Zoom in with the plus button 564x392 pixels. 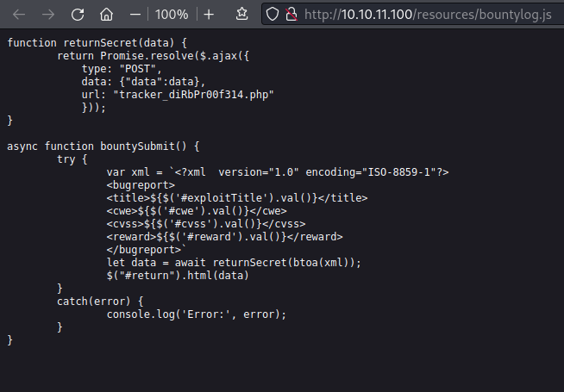pos(209,15)
